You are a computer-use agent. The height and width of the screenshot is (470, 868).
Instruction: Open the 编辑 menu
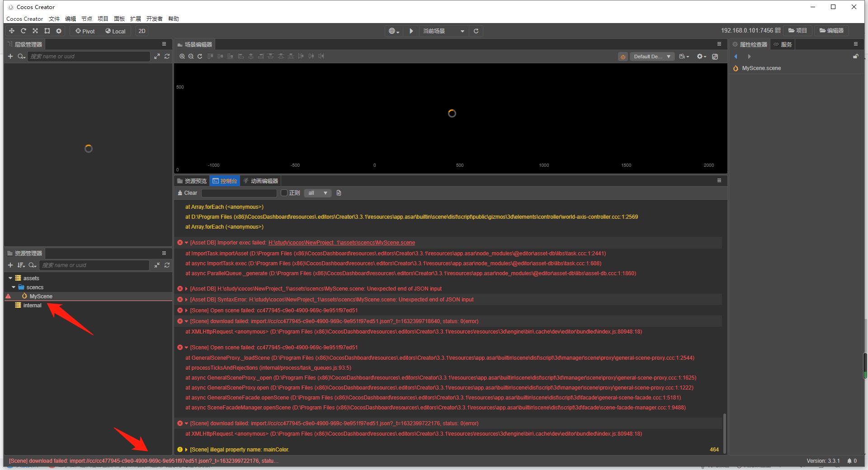pyautogui.click(x=71, y=19)
